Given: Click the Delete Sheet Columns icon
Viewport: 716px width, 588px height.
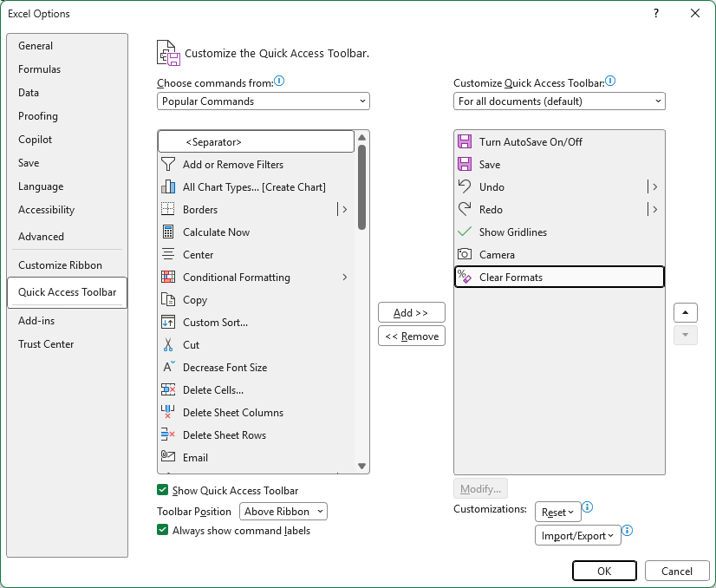Looking at the screenshot, I should (x=168, y=412).
